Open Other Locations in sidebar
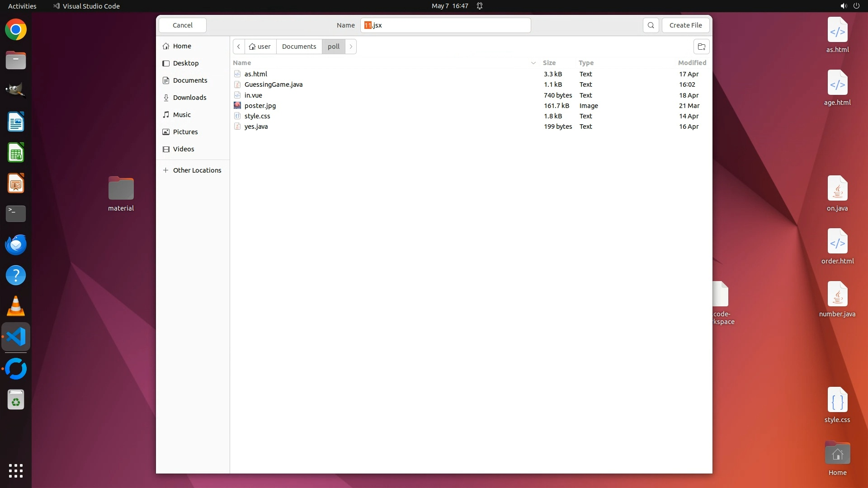This screenshot has width=868, height=488. pyautogui.click(x=197, y=170)
